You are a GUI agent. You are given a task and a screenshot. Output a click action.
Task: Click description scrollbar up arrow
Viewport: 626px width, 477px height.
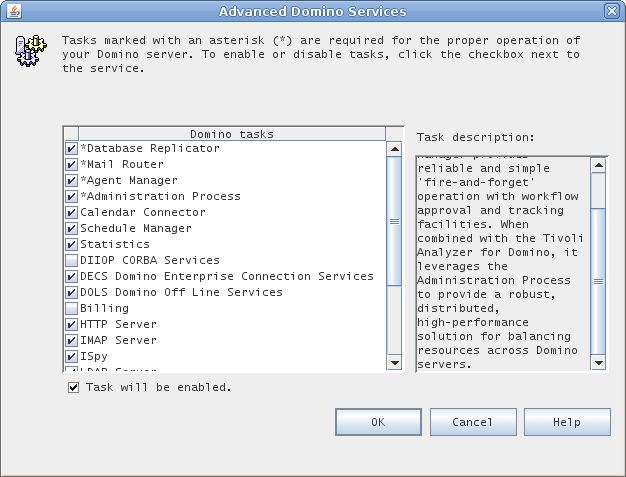pos(598,165)
